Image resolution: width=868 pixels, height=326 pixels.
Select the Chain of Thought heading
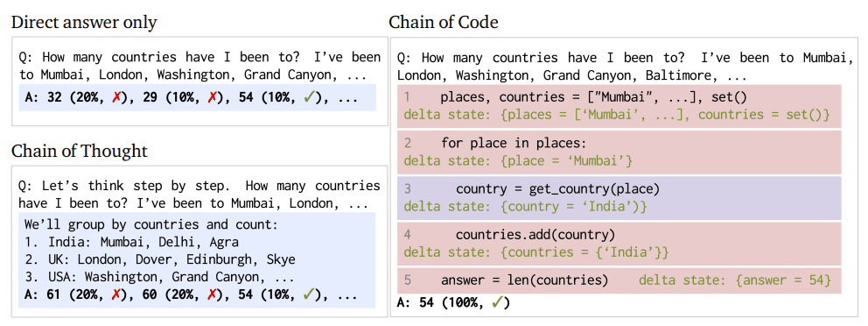[x=80, y=151]
